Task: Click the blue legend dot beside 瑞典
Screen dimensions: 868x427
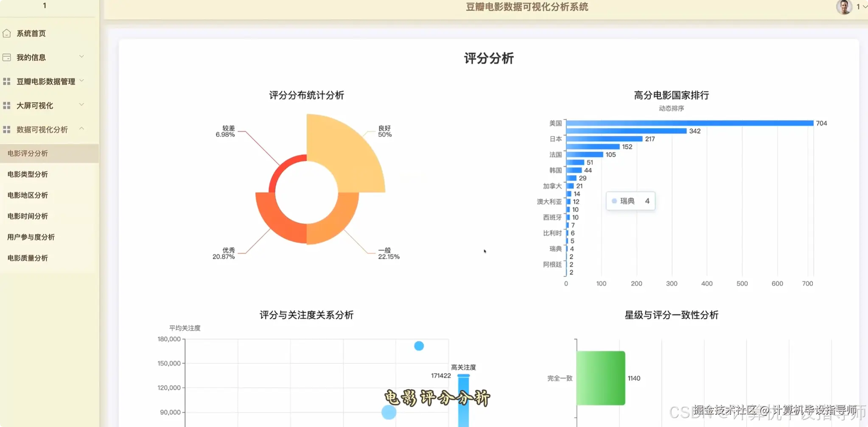Action: point(614,201)
